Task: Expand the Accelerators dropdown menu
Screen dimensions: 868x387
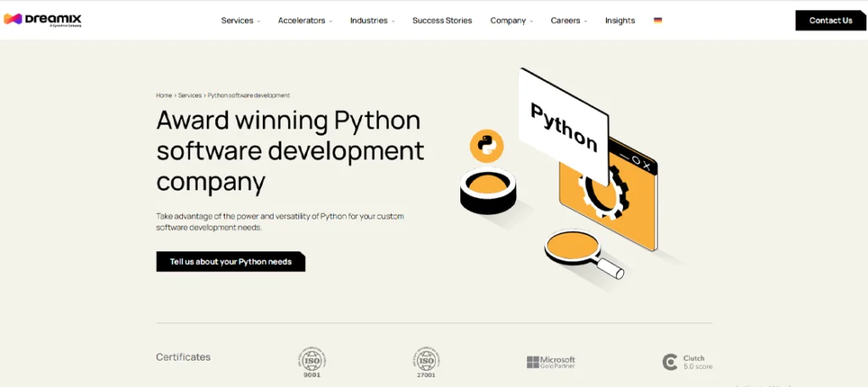Action: 304,20
